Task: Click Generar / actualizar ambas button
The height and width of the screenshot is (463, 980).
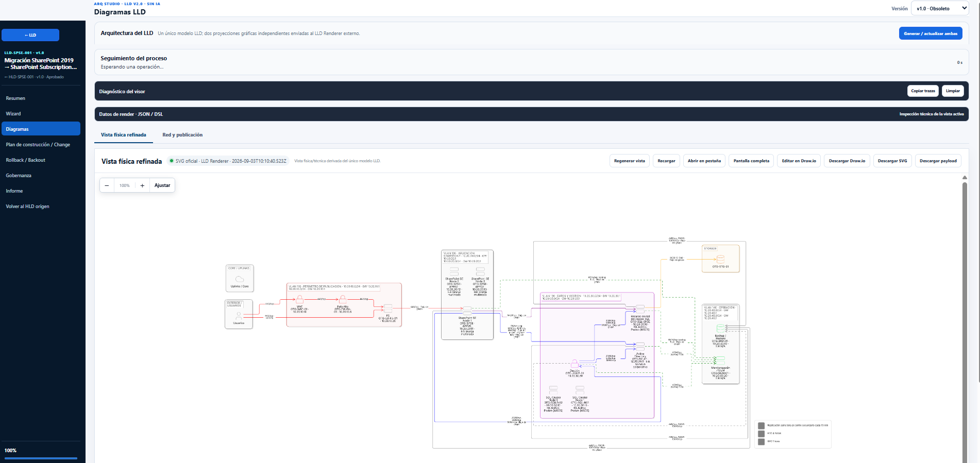Action: coord(931,33)
